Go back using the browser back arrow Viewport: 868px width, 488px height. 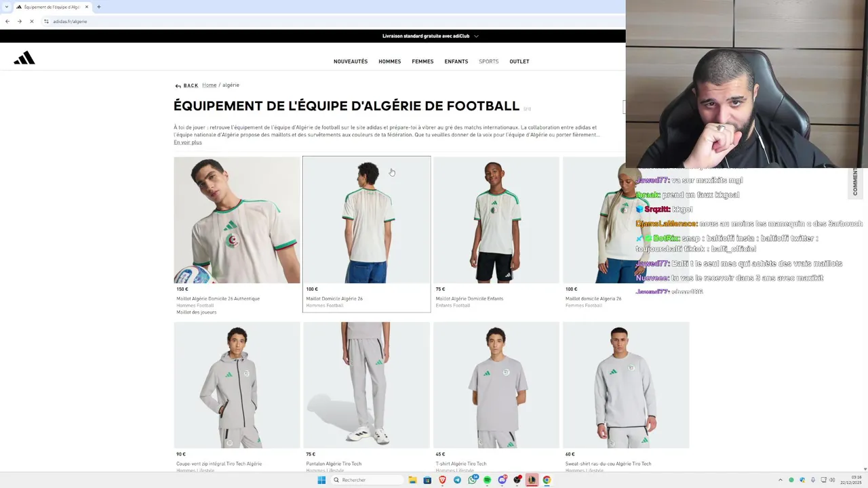click(x=7, y=21)
